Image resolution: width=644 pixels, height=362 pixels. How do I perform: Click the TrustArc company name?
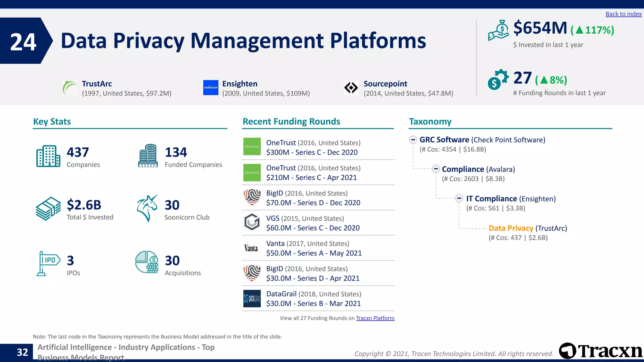97,84
